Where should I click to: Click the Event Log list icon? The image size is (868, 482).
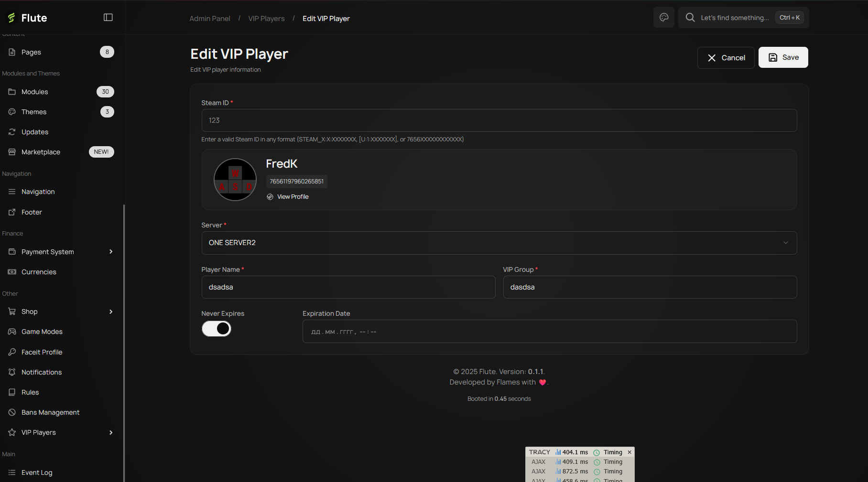tap(12, 472)
